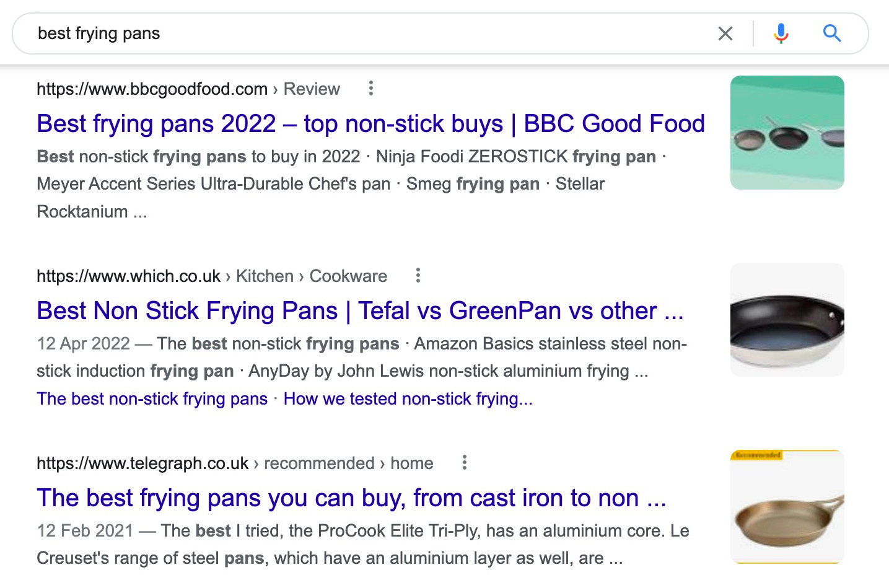
Task: Click sitelink 'How we tested non-stick frying...'
Action: pos(408,398)
